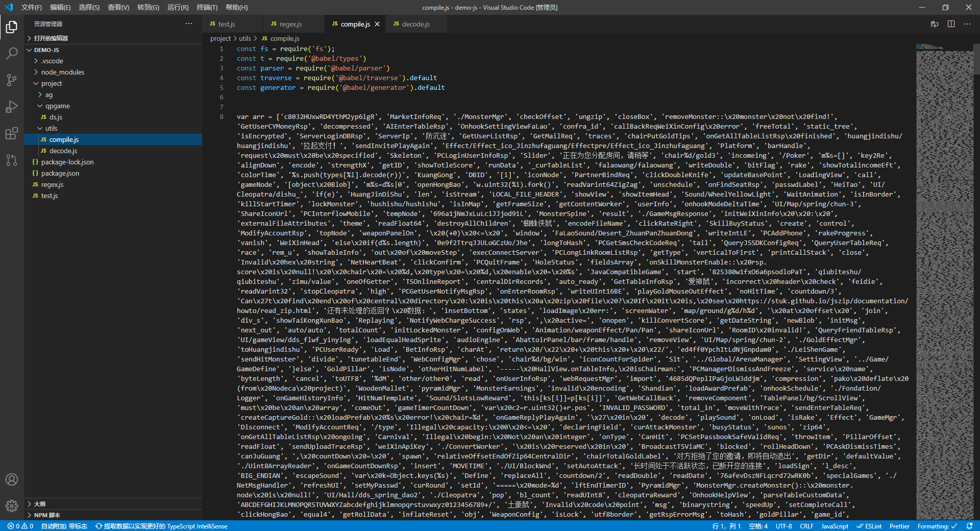The height and width of the screenshot is (531, 980).
Task: Open the pull request icon in activity bar
Action: pyautogui.click(x=12, y=160)
